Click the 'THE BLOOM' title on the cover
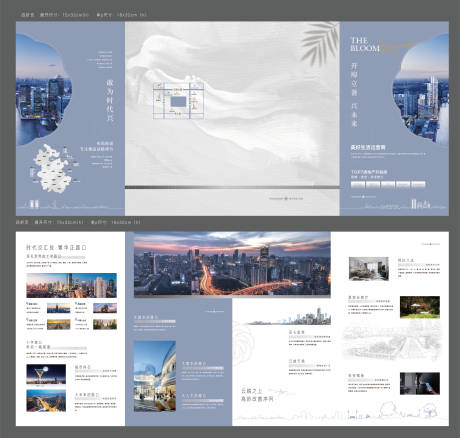 click(365, 45)
